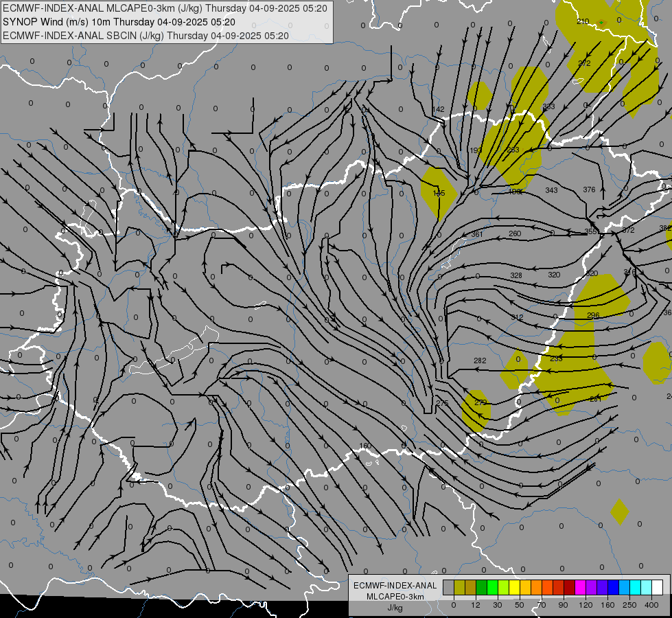This screenshot has width=672, height=618.
Task: Click the 142 value on the map
Action: pos(439,109)
